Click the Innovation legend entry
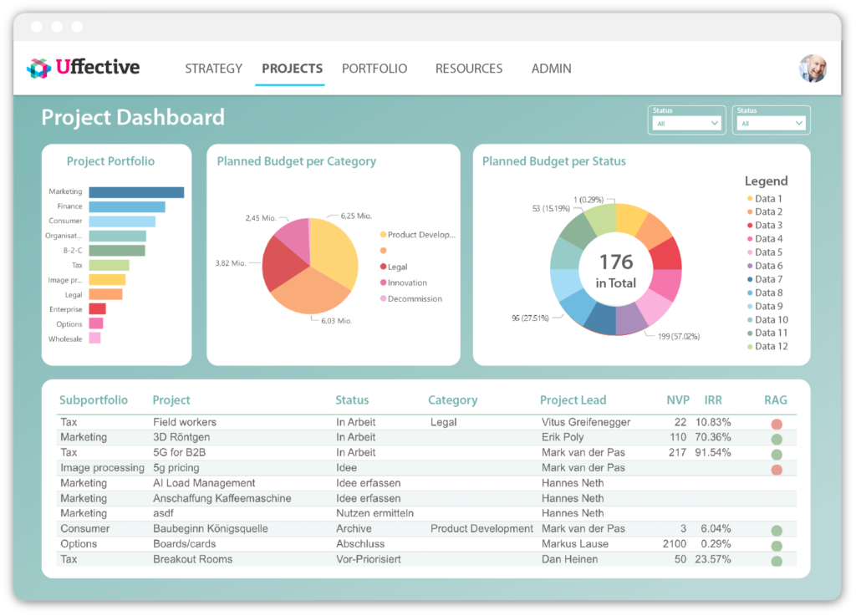Screen dimensions: 856x616 (407, 283)
